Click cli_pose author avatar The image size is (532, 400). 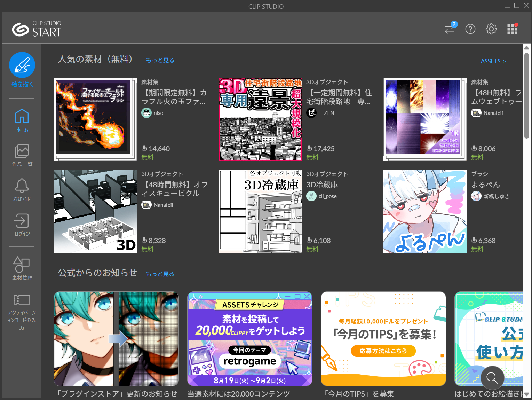pyautogui.click(x=311, y=196)
